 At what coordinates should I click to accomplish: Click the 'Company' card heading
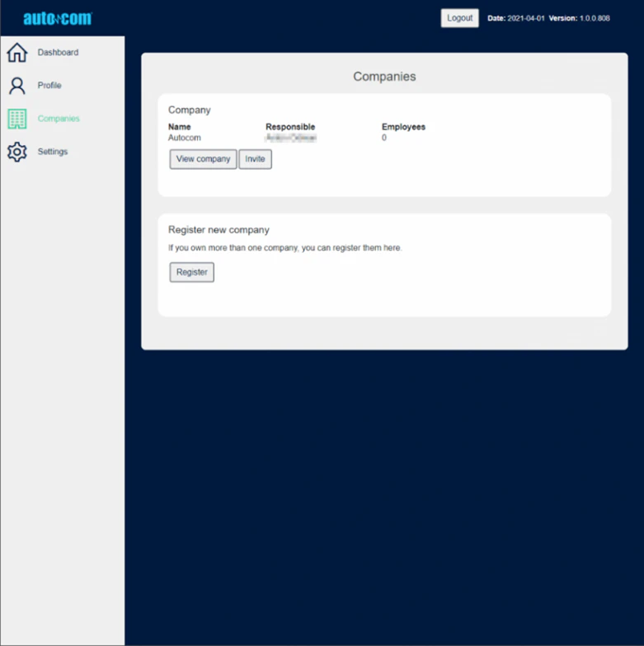pos(190,110)
